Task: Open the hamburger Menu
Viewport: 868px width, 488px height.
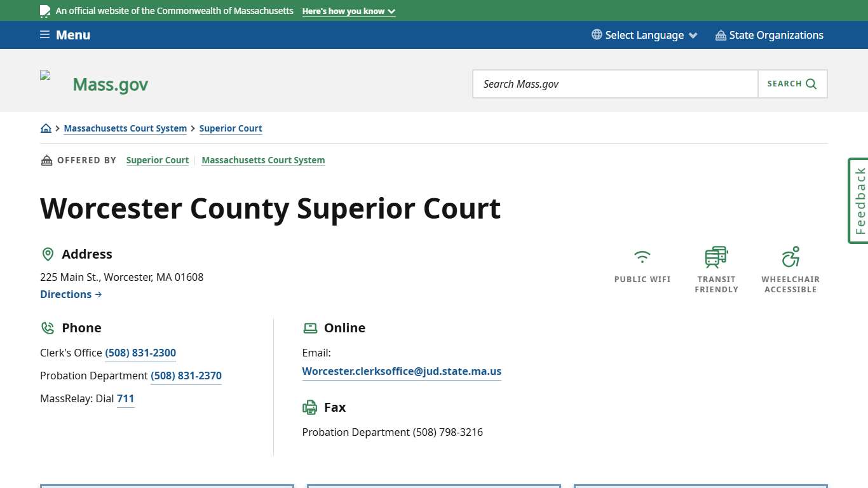Action: point(64,35)
